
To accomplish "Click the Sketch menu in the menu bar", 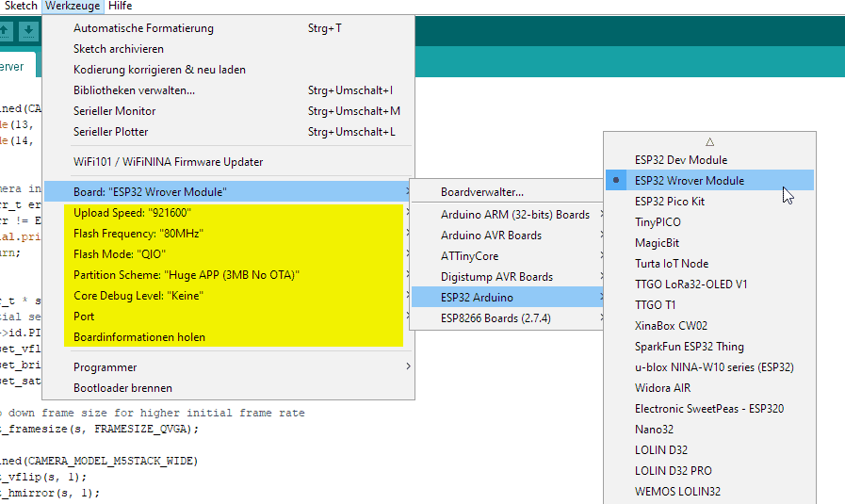I will tap(23, 6).
